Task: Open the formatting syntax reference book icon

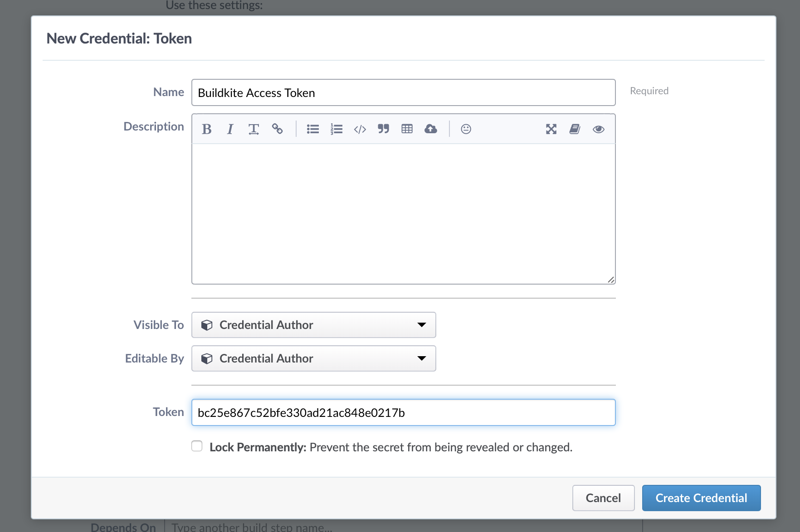Action: click(575, 129)
